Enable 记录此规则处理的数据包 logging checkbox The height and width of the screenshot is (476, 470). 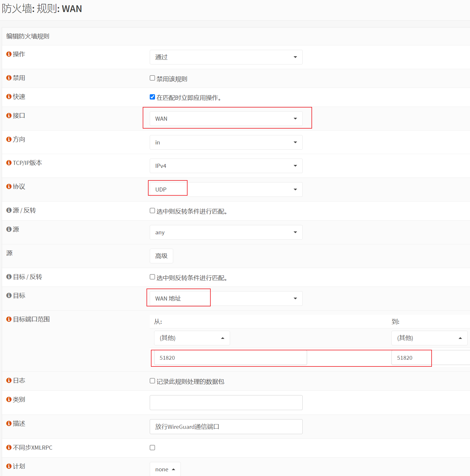coord(152,381)
